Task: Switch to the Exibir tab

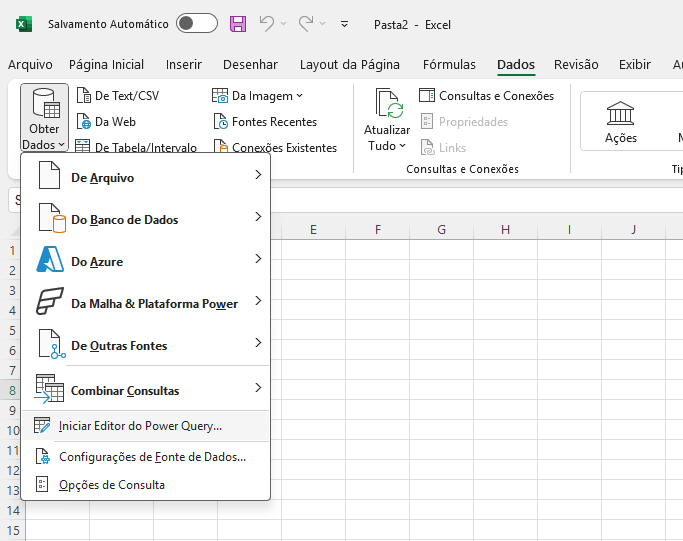Action: tap(635, 64)
